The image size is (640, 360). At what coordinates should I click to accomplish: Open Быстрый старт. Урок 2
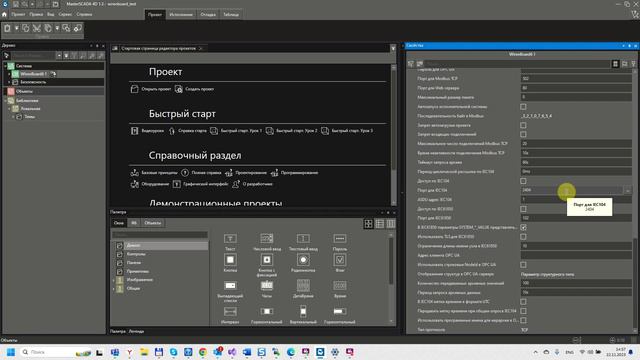tap(291, 131)
